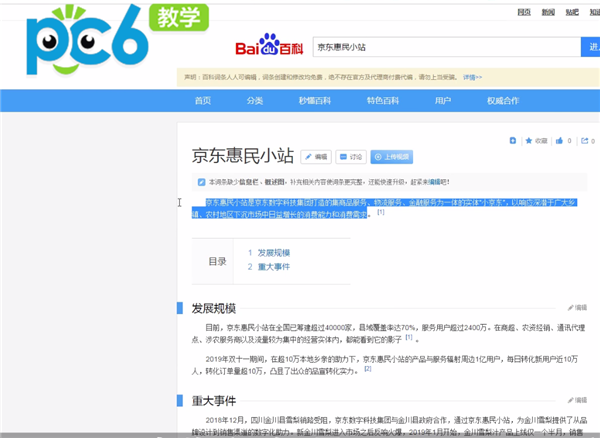Image resolution: width=600 pixels, height=438 pixels.
Task: Click the notice pencil icon before 本词条缺少
Action: click(x=201, y=182)
